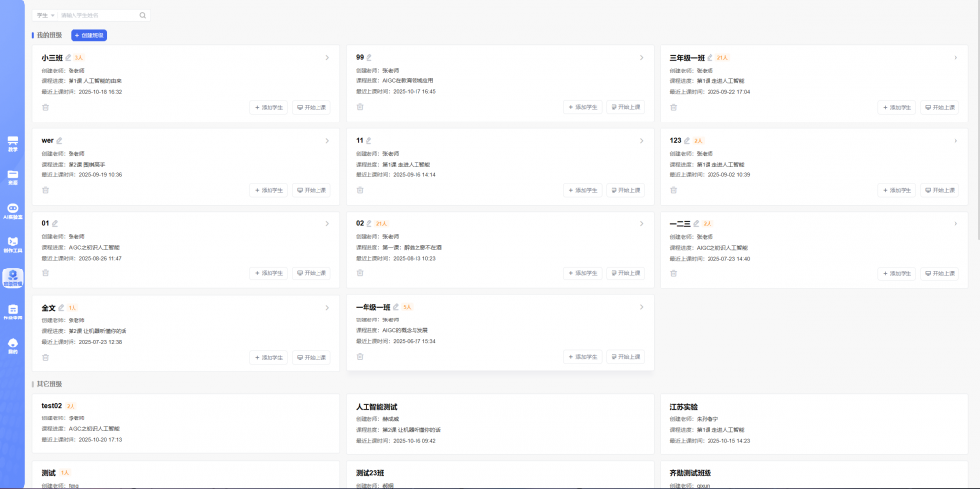Open the 教学 section in the sidebar
This screenshot has height=489, width=980.
(x=13, y=144)
